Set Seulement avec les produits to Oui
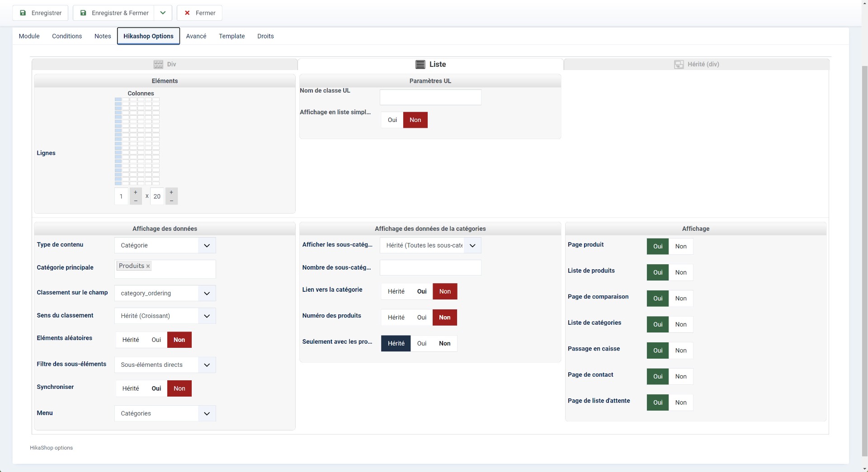The image size is (868, 472). click(422, 344)
